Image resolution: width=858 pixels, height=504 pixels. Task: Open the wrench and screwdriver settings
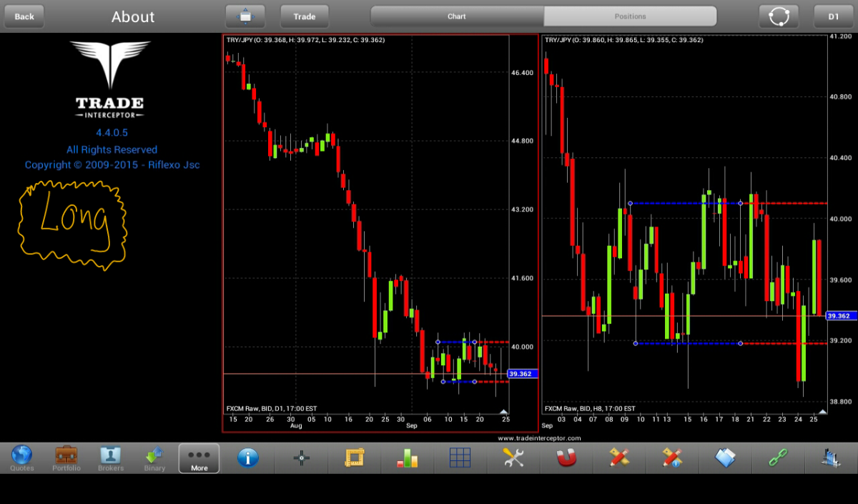pos(513,458)
